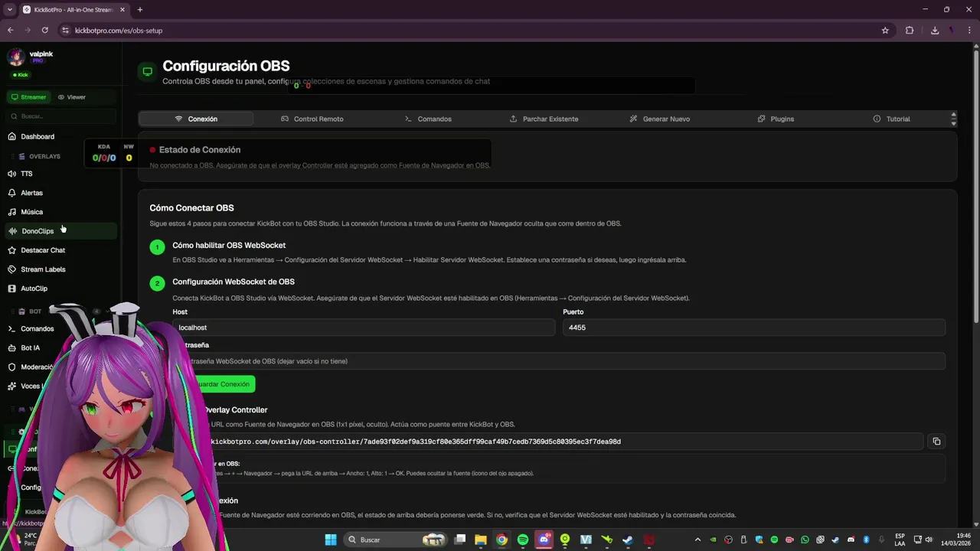Click the WebSocket password field
980x551 pixels.
559,361
